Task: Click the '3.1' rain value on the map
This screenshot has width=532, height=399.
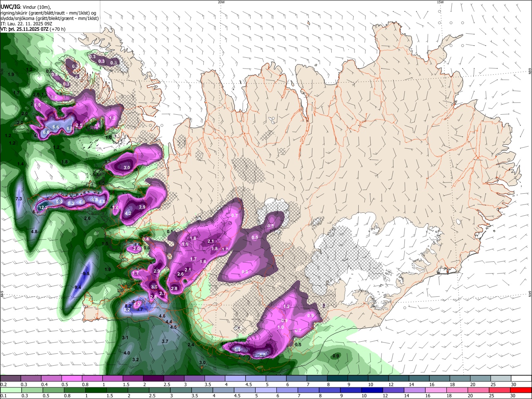Action: click(125, 338)
